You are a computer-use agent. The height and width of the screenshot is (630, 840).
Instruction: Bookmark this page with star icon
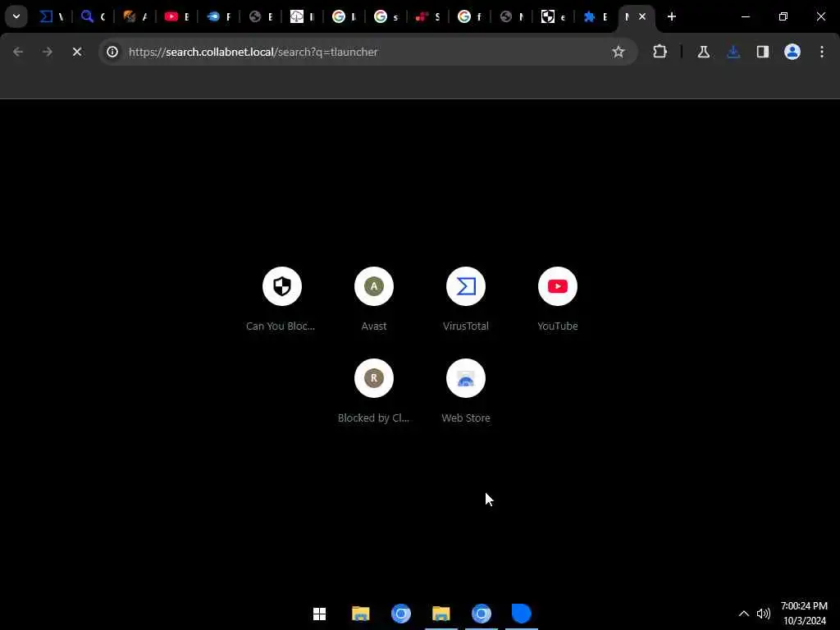(619, 52)
